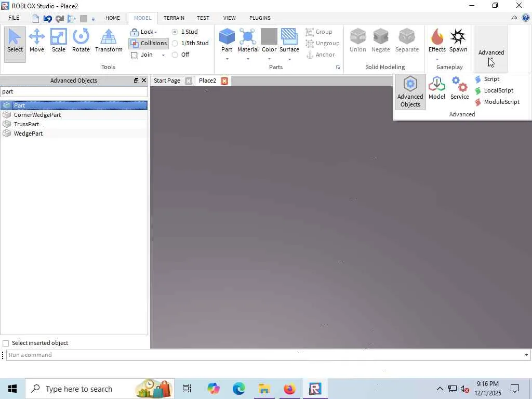The width and height of the screenshot is (532, 399).
Task: Select the Off grid radio option
Action: coord(175,55)
